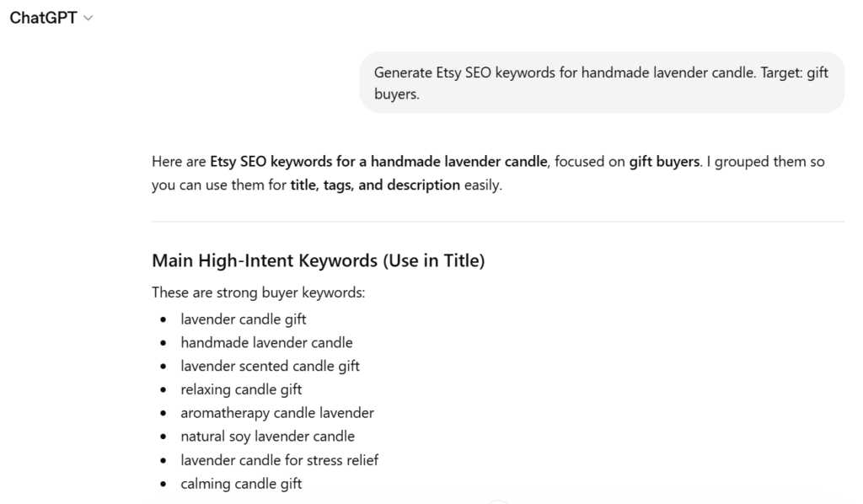Click 'handmade lavender candle' bullet item
Screen dimensions: 863x504
tap(266, 342)
